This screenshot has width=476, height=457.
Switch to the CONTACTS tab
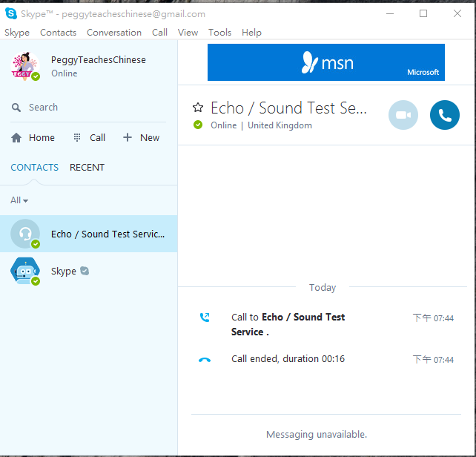point(35,168)
